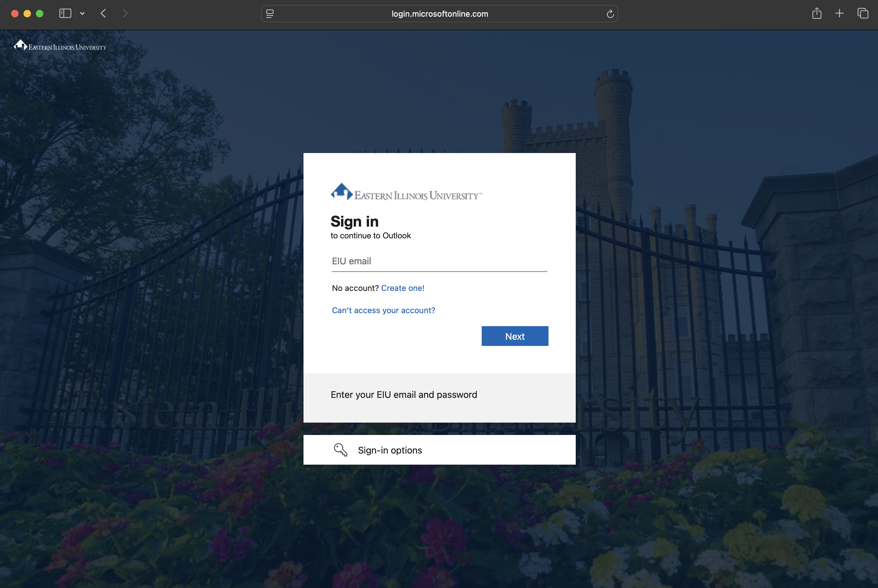Show the tab overview icon

coord(863,14)
